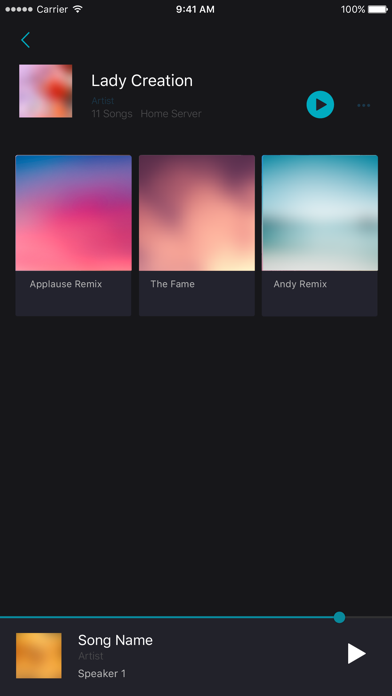Open the now playing orange artwork
This screenshot has width=392, height=696.
[39, 656]
